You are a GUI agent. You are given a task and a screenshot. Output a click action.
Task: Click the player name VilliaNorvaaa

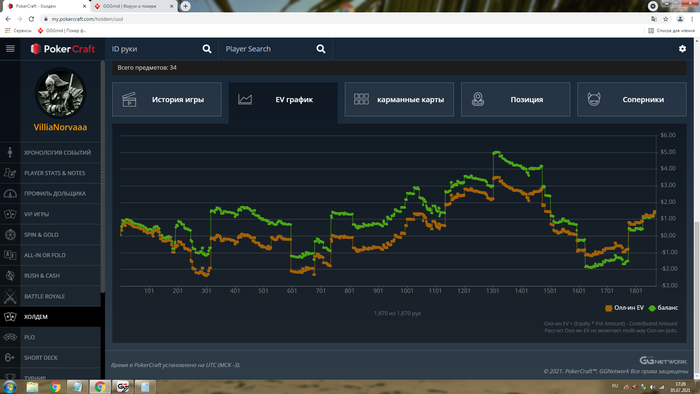point(60,127)
